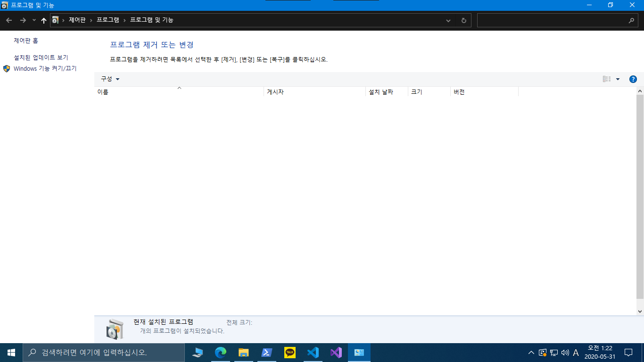The height and width of the screenshot is (362, 644).
Task: Go forward with the Forward arrow
Action: tap(23, 20)
